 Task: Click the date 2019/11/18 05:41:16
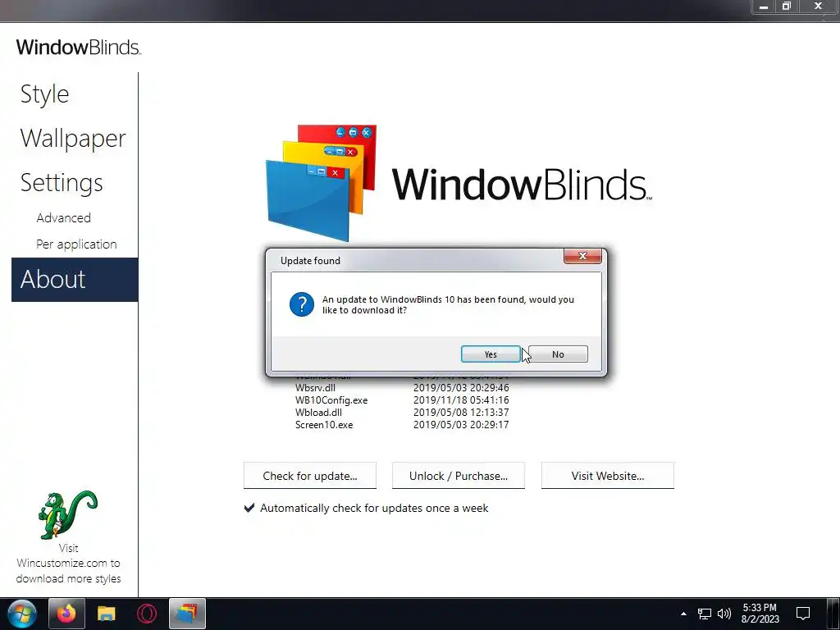coord(461,400)
